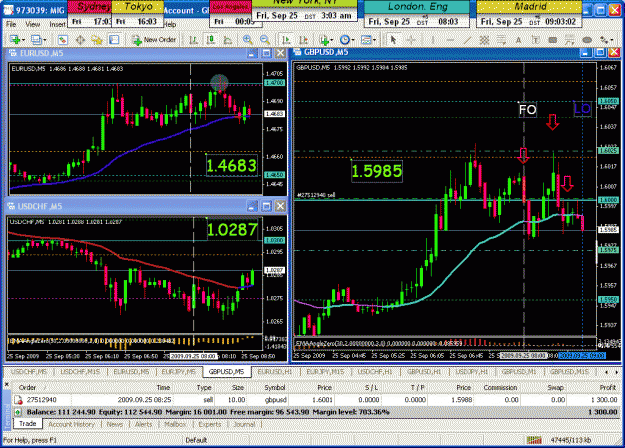Expand the Templates dropdown arrow
This screenshot has width=625, height=448.
click(x=374, y=40)
